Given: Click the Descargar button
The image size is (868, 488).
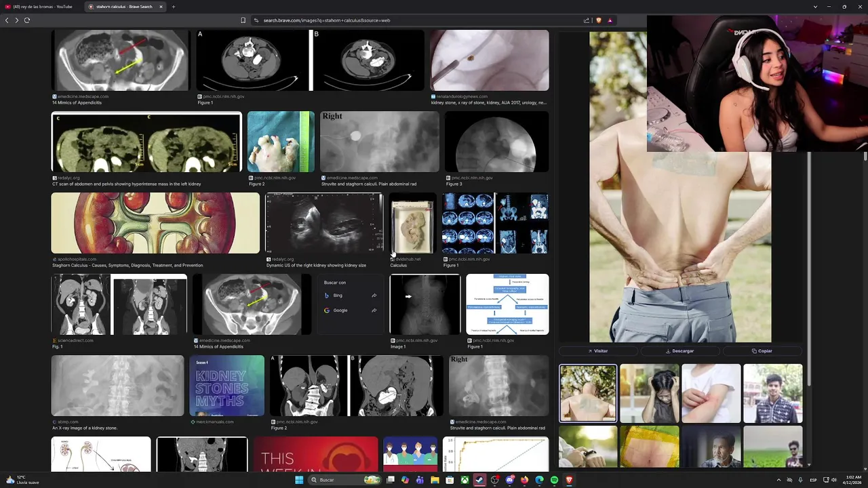Looking at the screenshot, I should point(680,351).
